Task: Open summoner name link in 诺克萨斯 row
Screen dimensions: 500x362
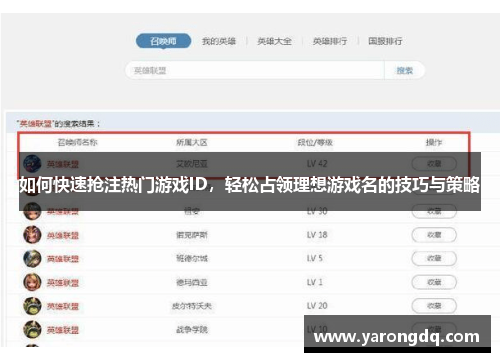Action: click(63, 236)
